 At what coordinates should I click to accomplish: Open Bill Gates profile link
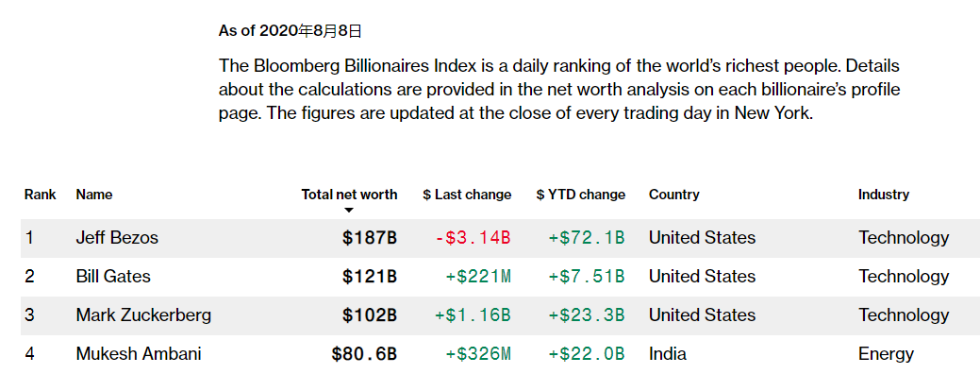point(113,277)
